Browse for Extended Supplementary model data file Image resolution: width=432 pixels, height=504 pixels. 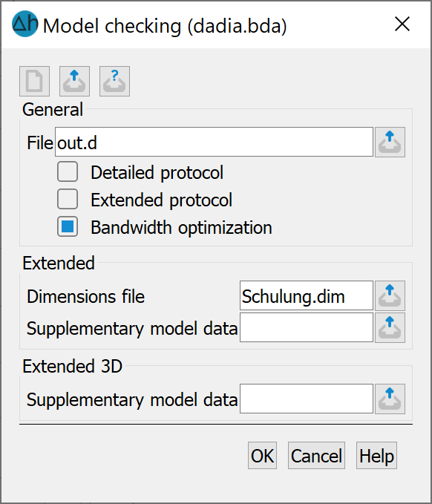(x=390, y=327)
